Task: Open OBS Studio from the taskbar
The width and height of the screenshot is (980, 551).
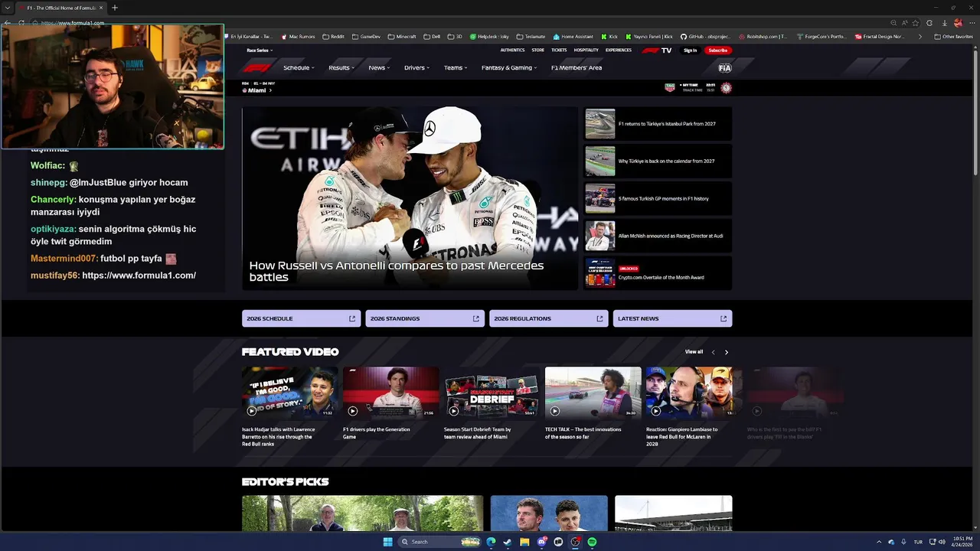Action: 575,542
